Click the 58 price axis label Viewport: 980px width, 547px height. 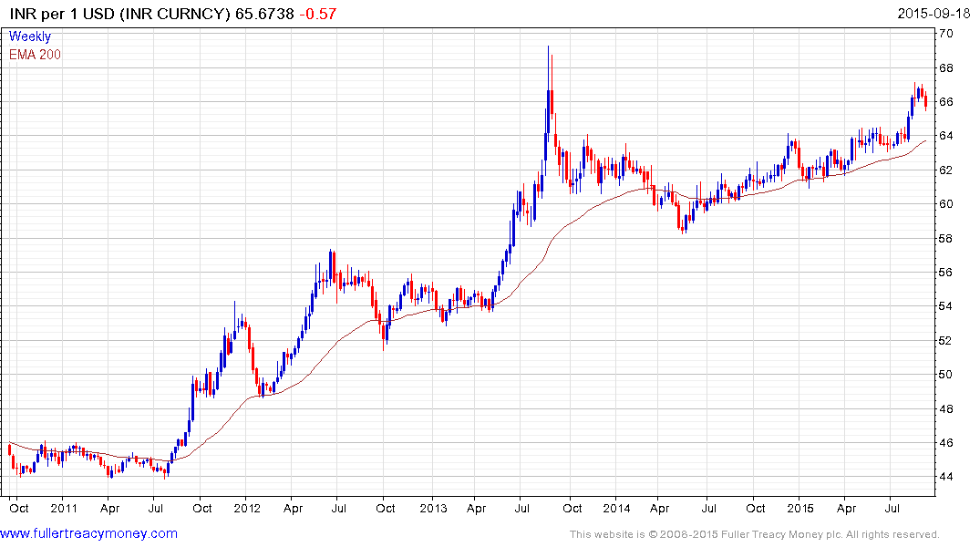946,238
